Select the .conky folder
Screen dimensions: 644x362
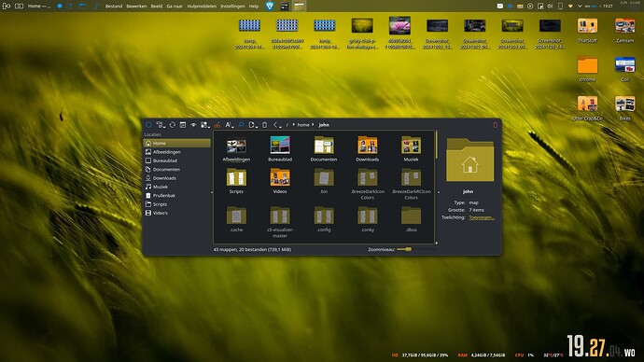pyautogui.click(x=368, y=216)
